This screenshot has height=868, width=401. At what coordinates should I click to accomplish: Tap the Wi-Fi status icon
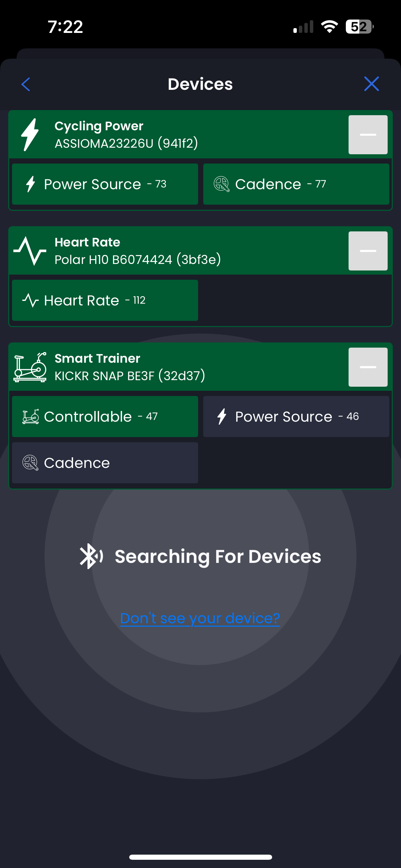tap(329, 26)
